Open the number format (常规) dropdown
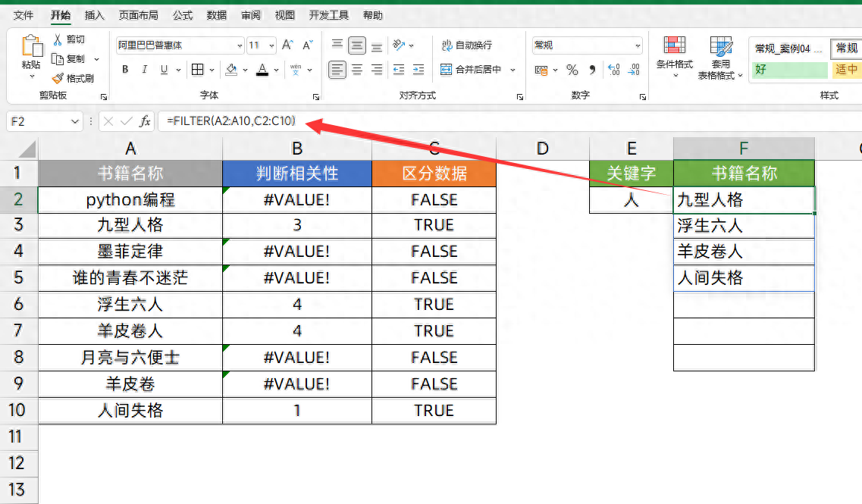Image resolution: width=862 pixels, height=504 pixels. click(x=638, y=45)
